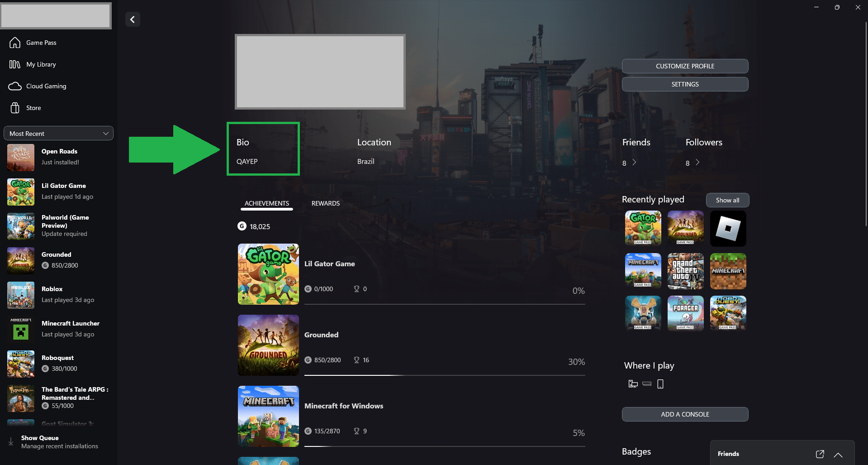Open Minecraft dirt-block recently played tile
Screen dimensions: 868x465
(x=728, y=271)
